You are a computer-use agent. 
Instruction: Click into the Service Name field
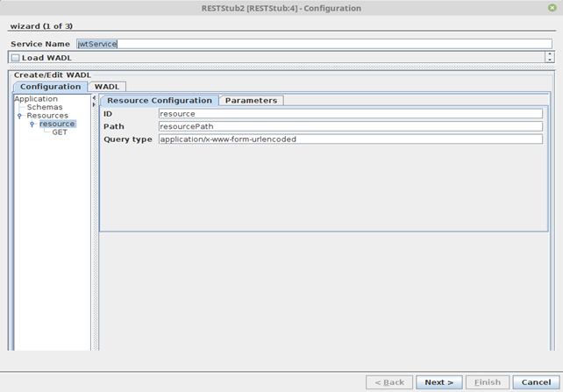[314, 44]
